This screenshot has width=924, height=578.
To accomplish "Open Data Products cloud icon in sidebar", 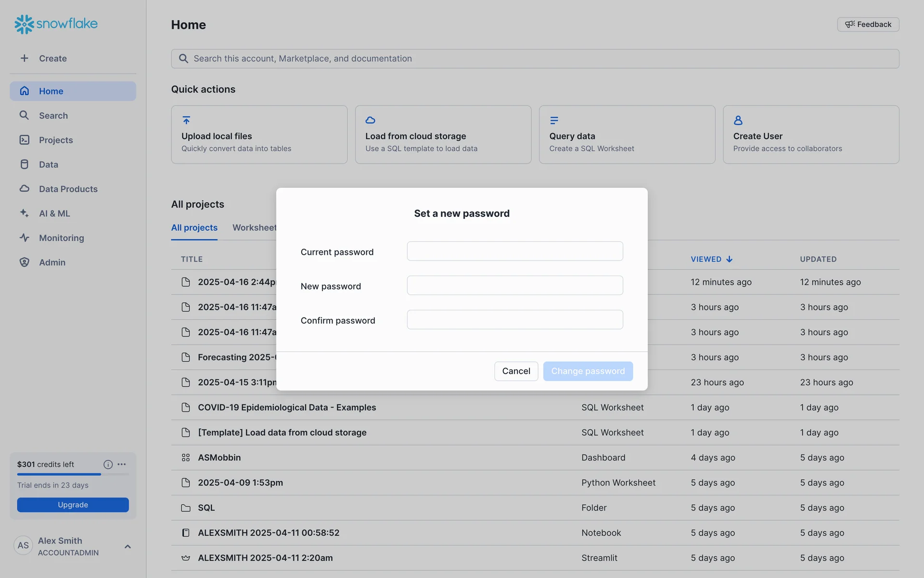I will click(24, 189).
